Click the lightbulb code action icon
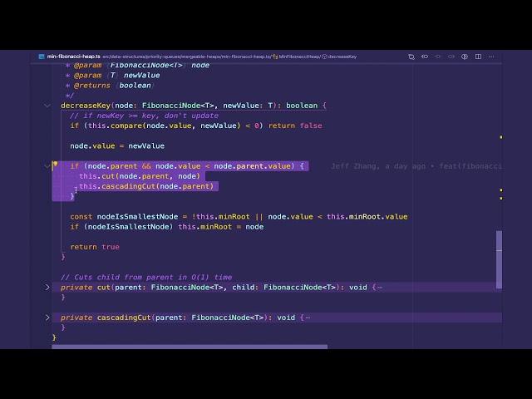532x399 pixels. pos(55,165)
